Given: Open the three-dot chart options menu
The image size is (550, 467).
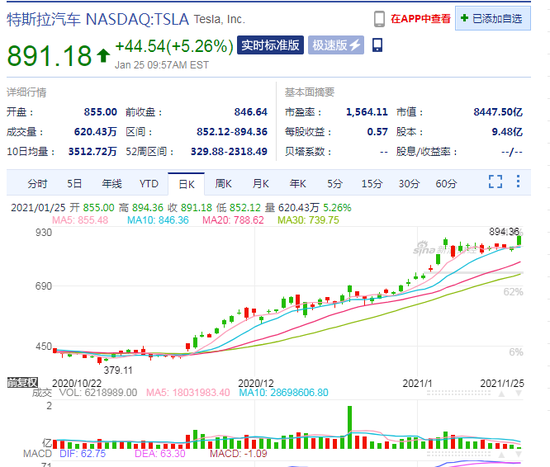Looking at the screenshot, I should pyautogui.click(x=518, y=181).
